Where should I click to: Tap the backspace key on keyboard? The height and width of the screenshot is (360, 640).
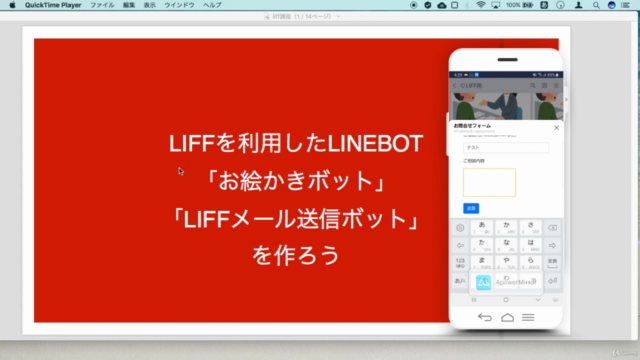(552, 228)
